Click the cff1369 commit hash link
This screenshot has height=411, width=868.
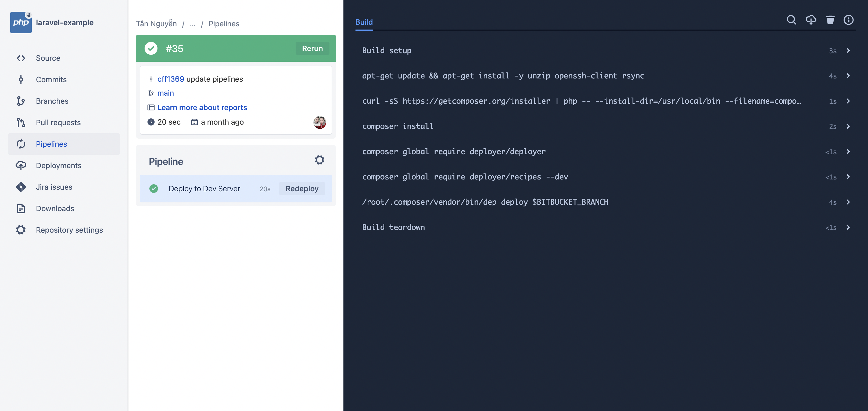[x=170, y=78]
